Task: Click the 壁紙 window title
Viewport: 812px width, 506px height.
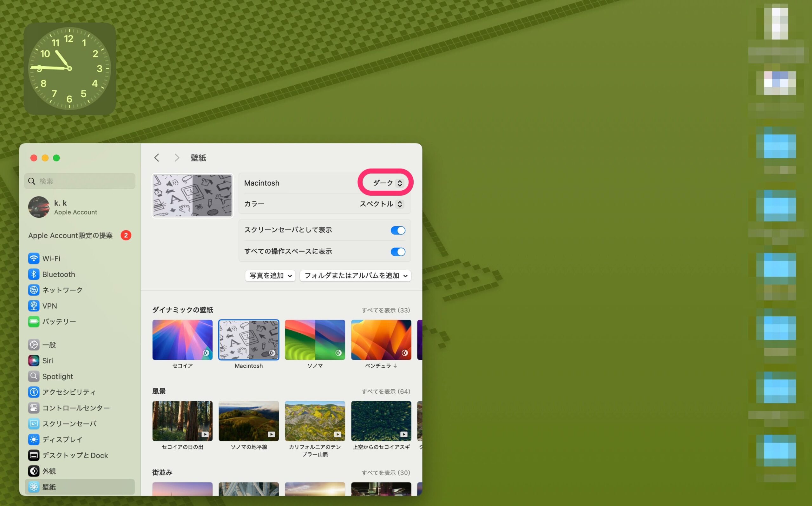Action: (198, 158)
